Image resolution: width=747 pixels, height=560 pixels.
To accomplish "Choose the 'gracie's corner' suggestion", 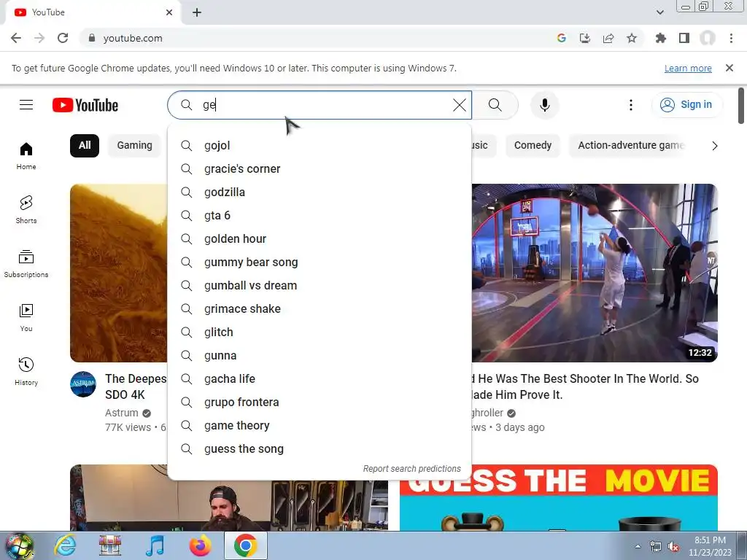I will (x=320, y=168).
